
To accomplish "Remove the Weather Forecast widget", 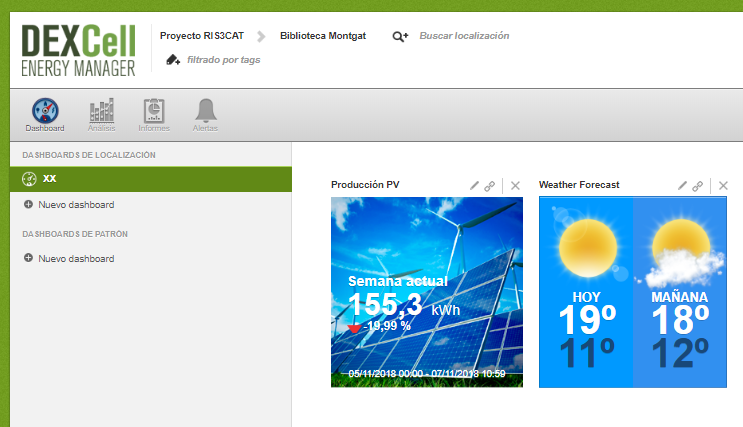I will [x=723, y=185].
